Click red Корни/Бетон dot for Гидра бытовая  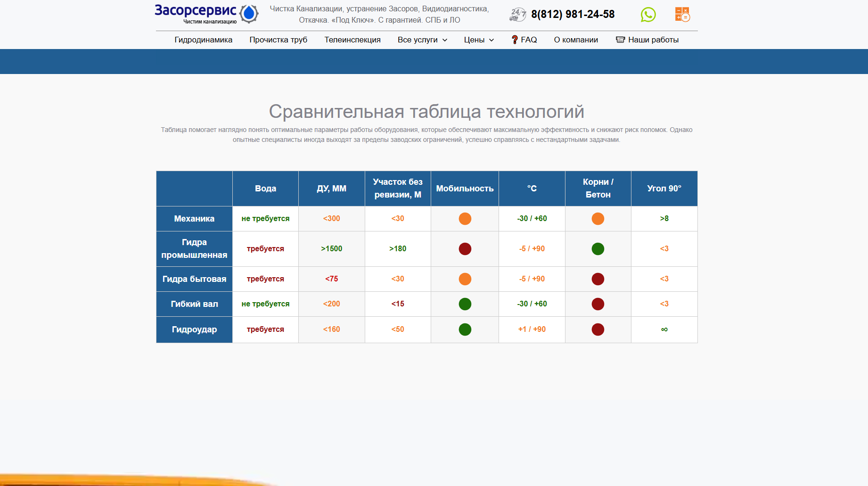[x=598, y=279]
